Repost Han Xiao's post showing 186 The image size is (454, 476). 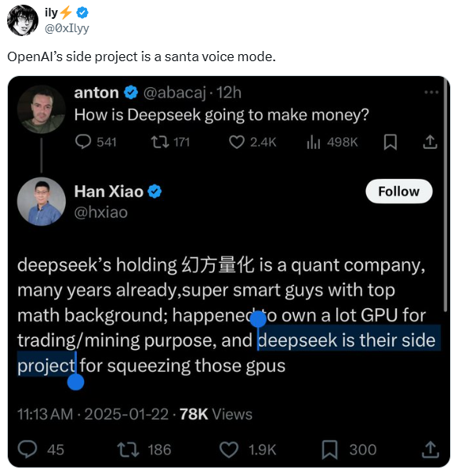click(128, 449)
